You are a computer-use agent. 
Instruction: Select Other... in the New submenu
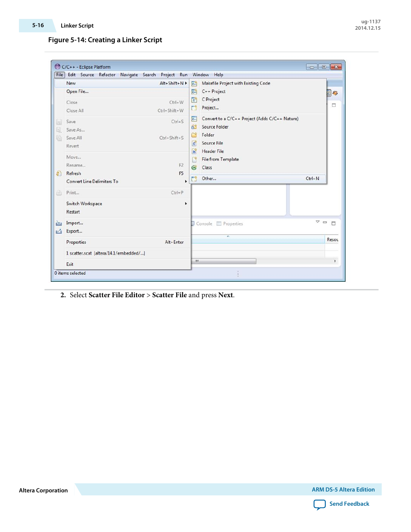pos(258,178)
